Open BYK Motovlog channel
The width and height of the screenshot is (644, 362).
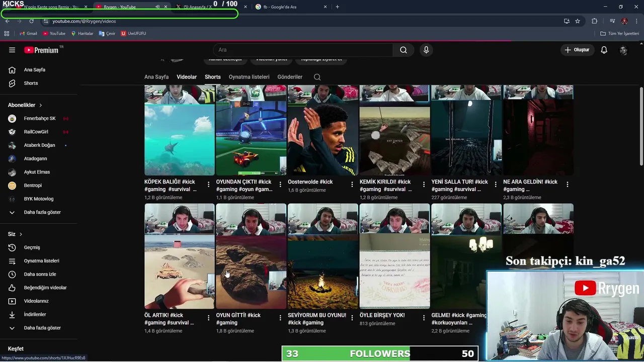[39, 199]
